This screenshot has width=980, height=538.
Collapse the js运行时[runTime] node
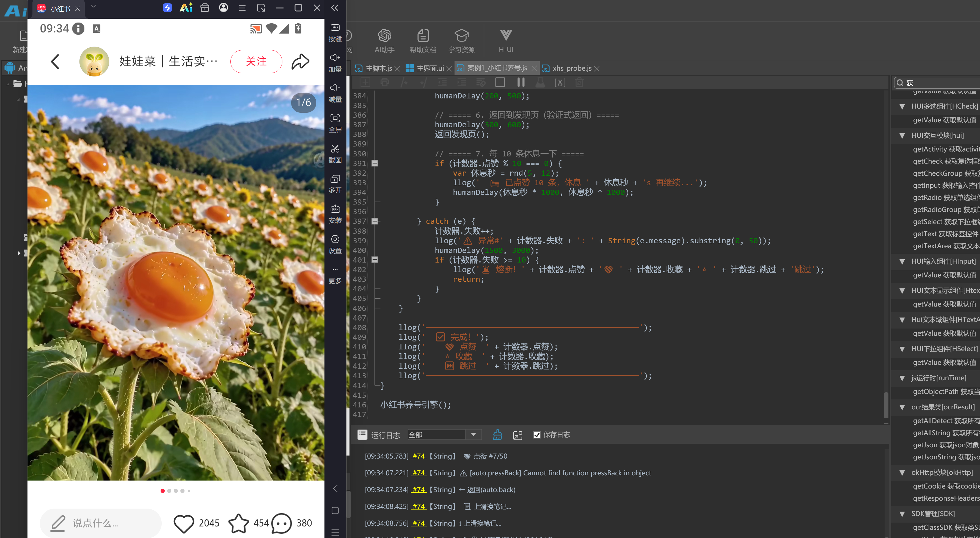click(902, 378)
